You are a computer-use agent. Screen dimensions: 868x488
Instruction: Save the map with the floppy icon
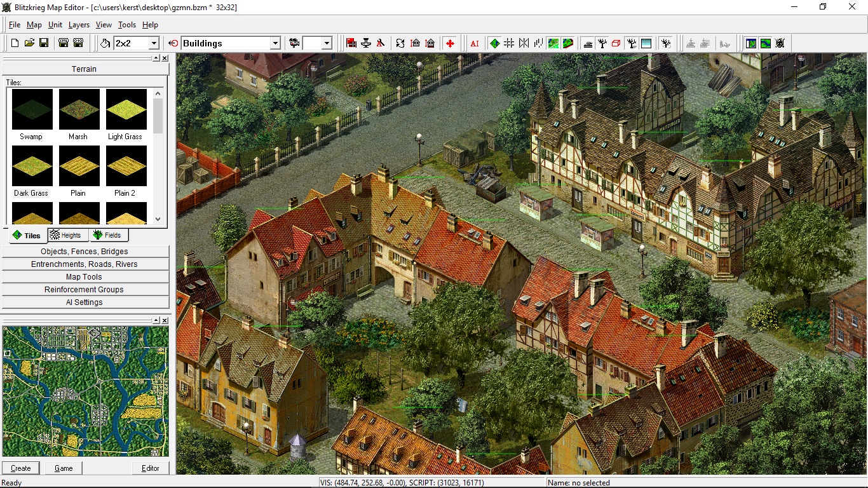44,43
